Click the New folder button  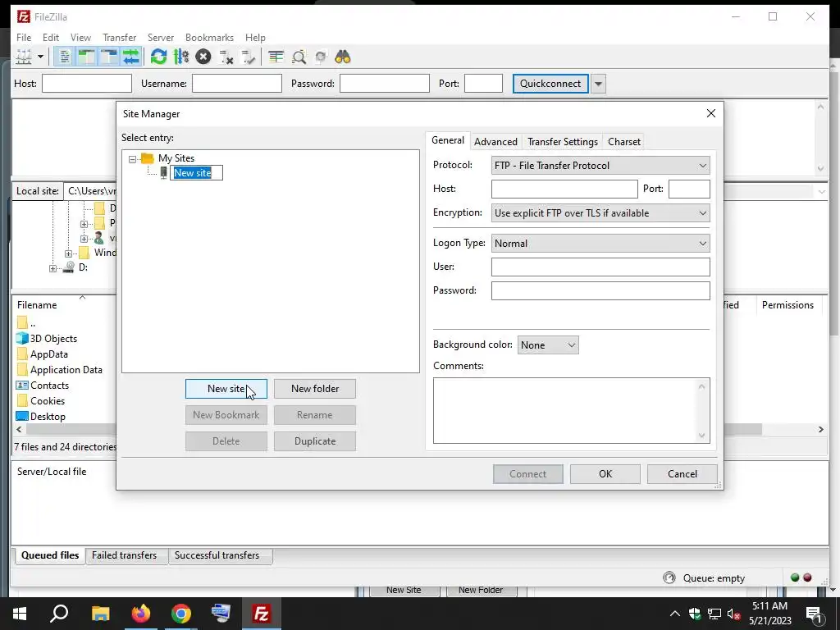pyautogui.click(x=315, y=389)
